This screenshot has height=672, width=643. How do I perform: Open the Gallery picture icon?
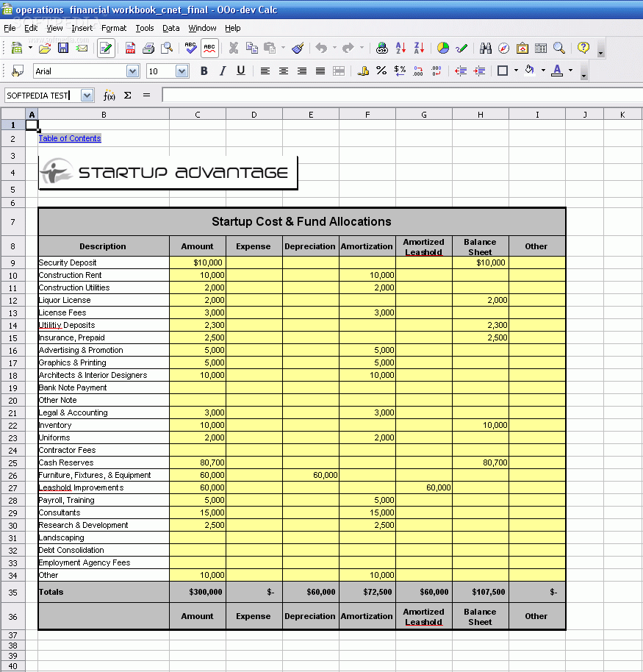point(522,48)
